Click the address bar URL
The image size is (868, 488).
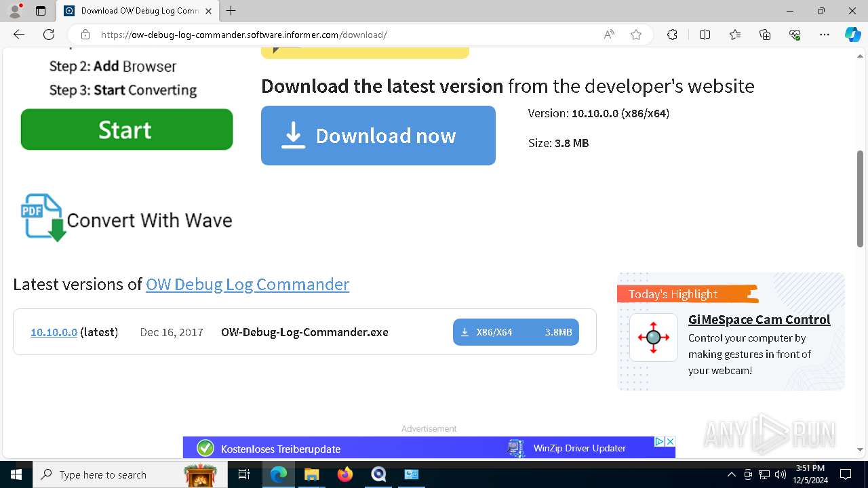coord(244,35)
